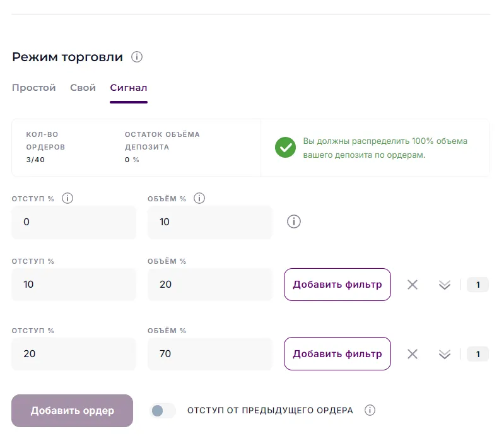Click the green checkmark status icon
This screenshot has height=436, width=504.
point(285,148)
